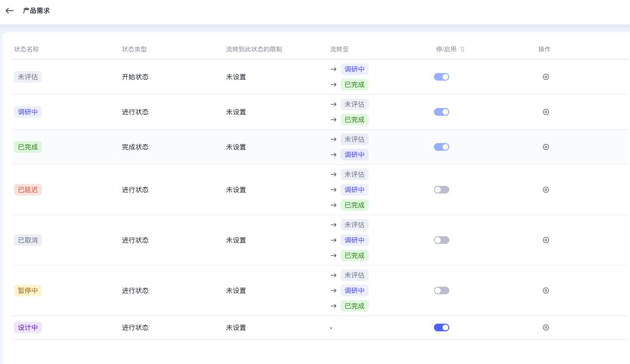
Task: Open settings icon for 未评估 row
Action: pos(545,77)
